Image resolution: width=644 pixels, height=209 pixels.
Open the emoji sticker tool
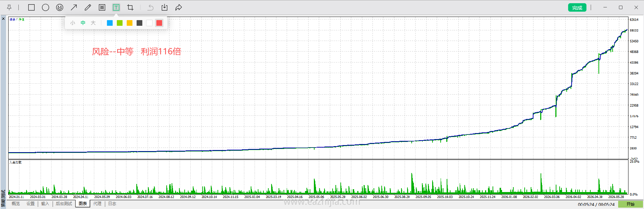60,7
